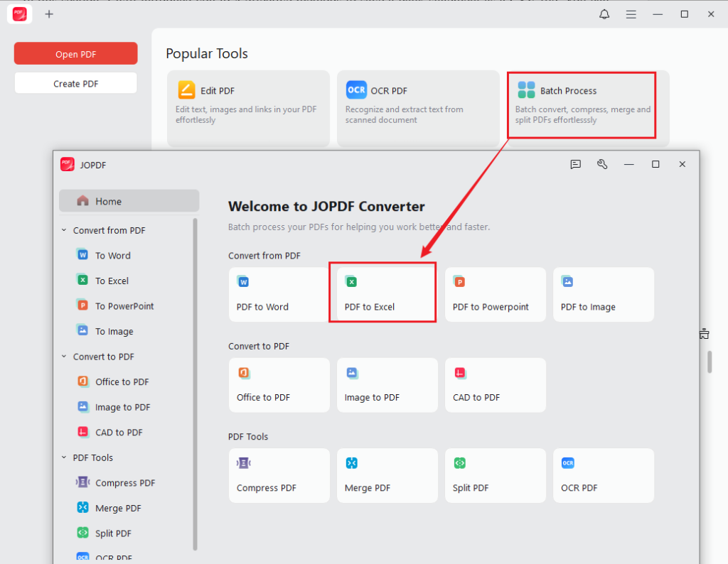The image size is (728, 564).
Task: Click the JOPDF window logo icon
Action: point(68,164)
